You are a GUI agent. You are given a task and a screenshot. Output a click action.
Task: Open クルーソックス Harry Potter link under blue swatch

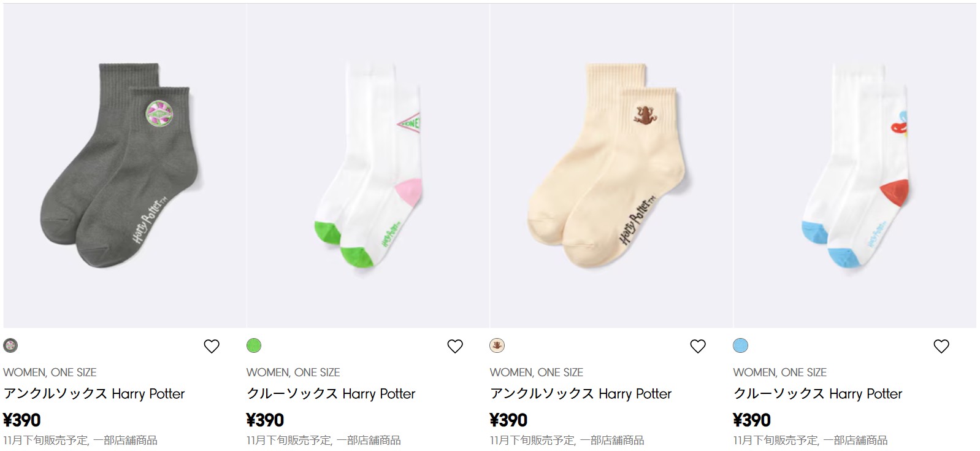point(818,394)
